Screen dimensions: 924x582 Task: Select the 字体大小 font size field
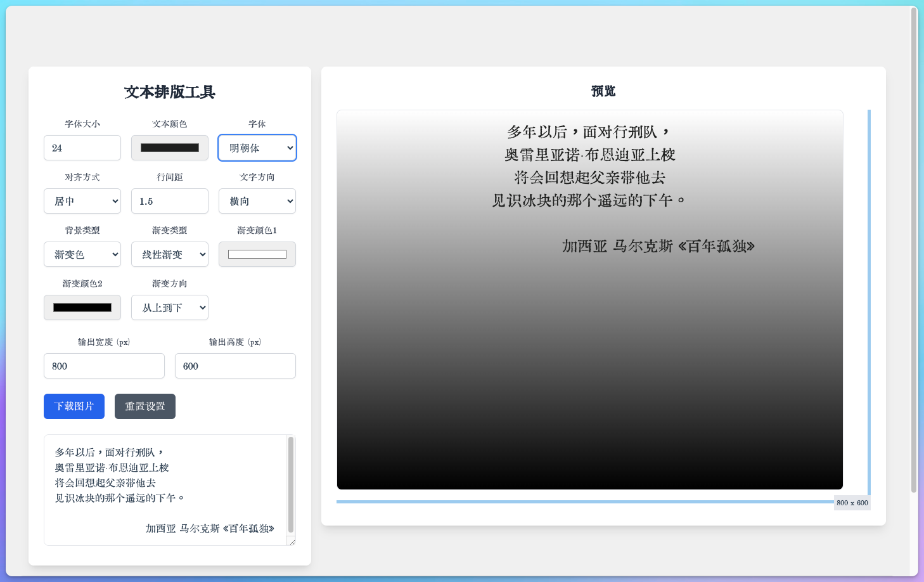[82, 148]
